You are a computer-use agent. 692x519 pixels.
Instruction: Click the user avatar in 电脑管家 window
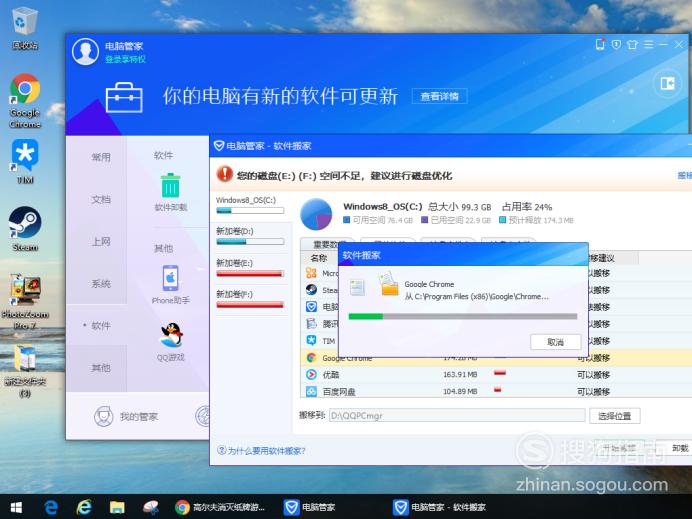pos(85,52)
